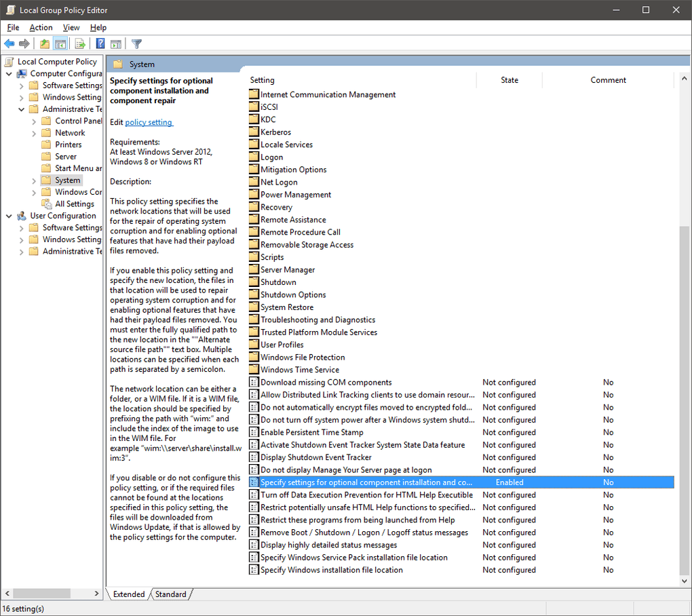
Task: Click the Export List toolbar icon
Action: tap(79, 43)
